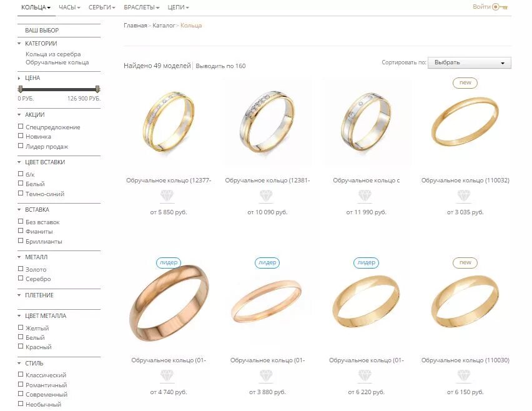Click the right handle of the price slider
Viewport: 532px width, 411px height.
coord(97,89)
